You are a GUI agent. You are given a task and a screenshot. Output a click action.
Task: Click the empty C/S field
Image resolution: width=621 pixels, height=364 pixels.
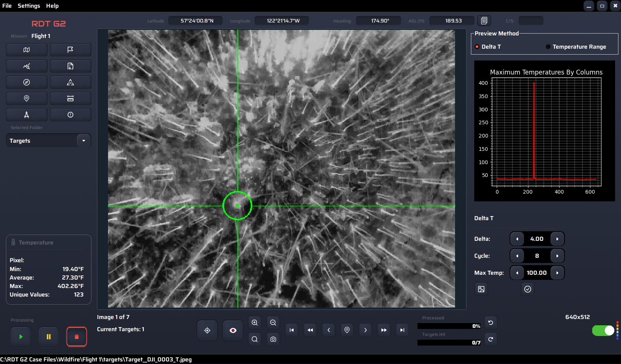[x=531, y=21]
